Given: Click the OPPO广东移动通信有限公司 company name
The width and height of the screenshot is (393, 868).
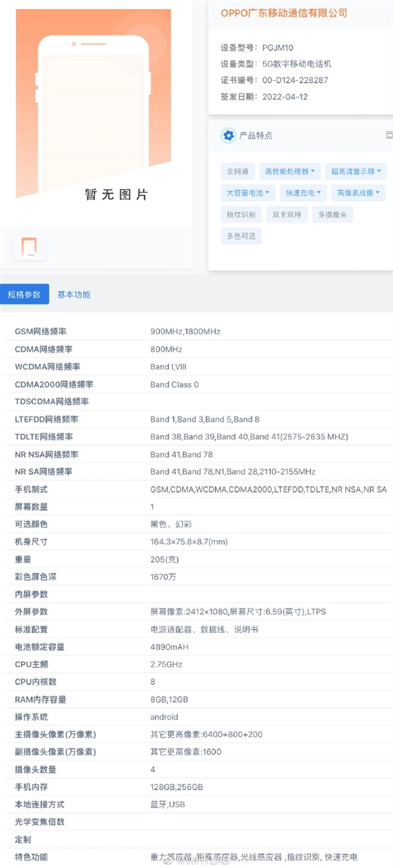Looking at the screenshot, I should (284, 13).
